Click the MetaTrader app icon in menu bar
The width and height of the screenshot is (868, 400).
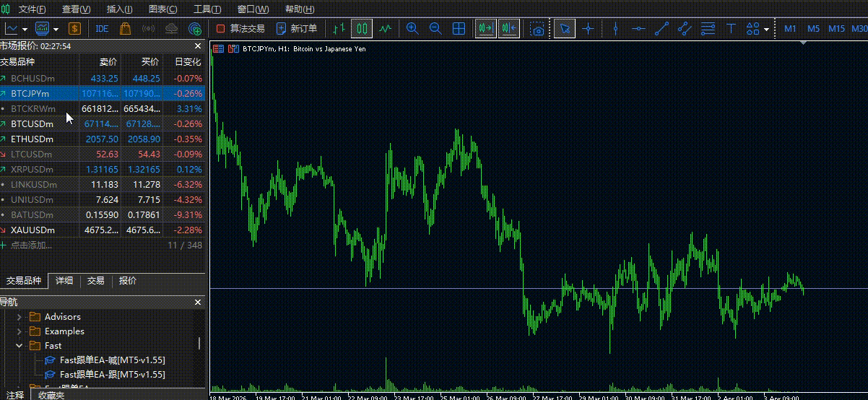[5, 9]
